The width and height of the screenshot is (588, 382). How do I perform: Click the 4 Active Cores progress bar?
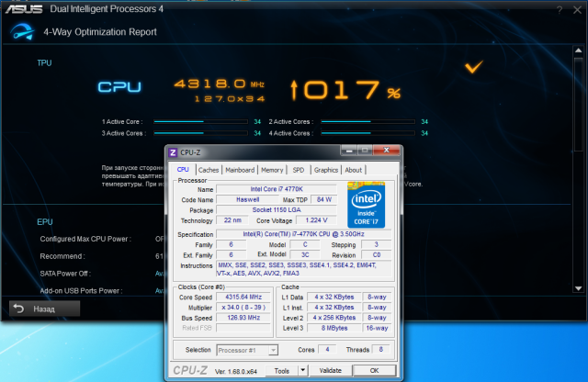point(367,133)
